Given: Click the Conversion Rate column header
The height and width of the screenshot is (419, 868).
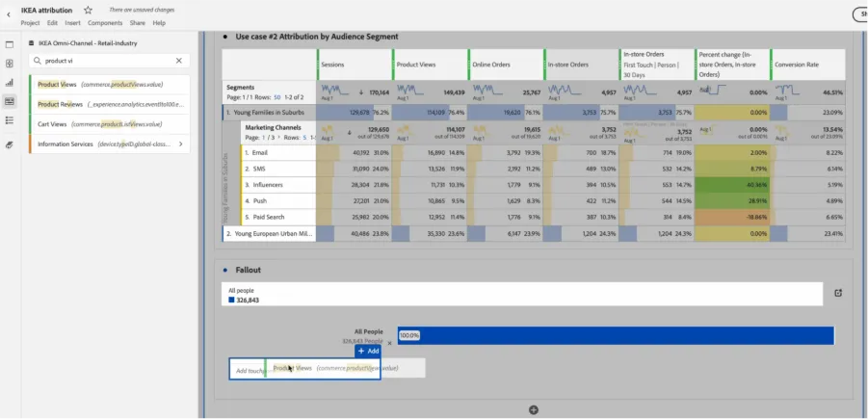Looking at the screenshot, I should coord(807,65).
